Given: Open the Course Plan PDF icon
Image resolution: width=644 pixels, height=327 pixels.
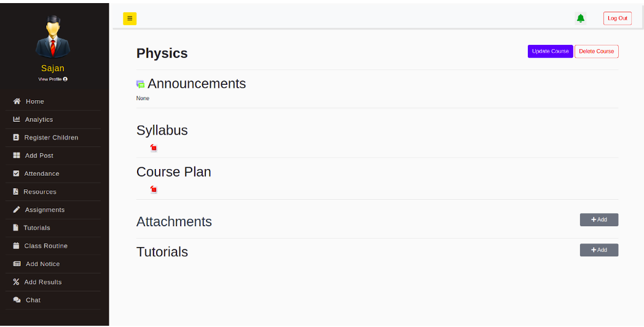Looking at the screenshot, I should (154, 189).
